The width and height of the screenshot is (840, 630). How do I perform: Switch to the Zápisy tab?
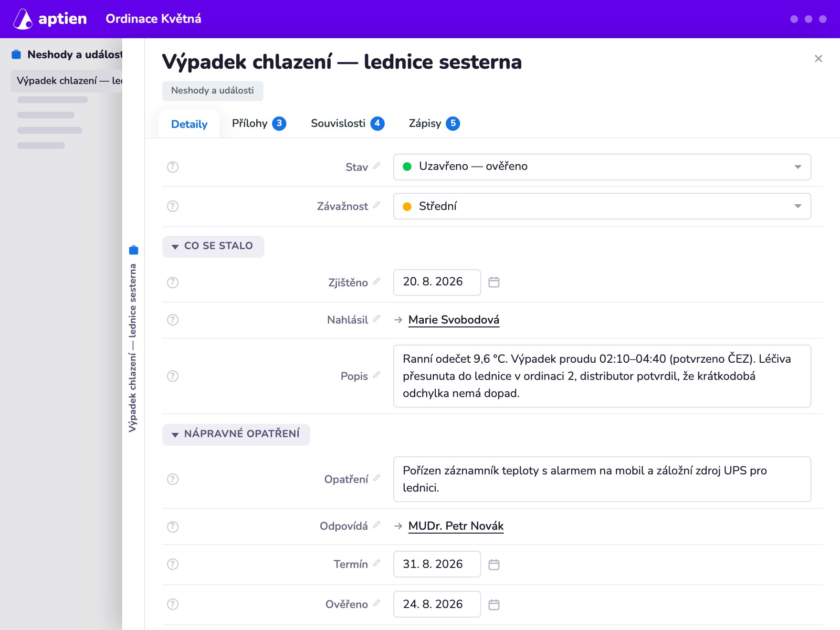(434, 124)
